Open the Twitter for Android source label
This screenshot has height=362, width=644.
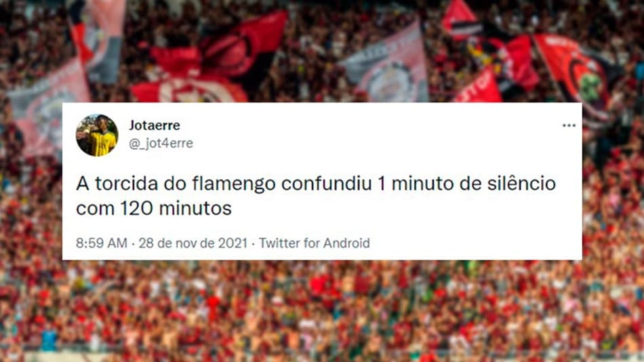314,243
